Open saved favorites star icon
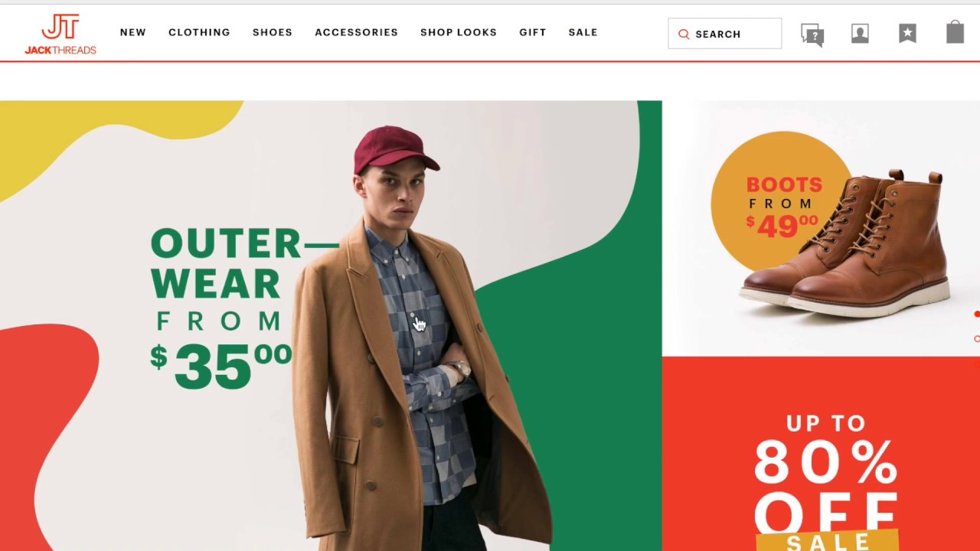Screen dimensions: 980x551 pyautogui.click(x=907, y=34)
